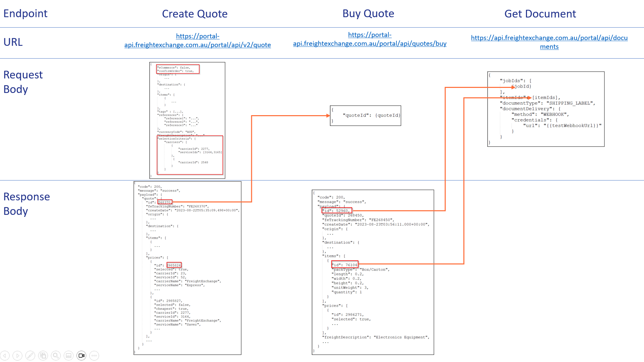Toggle the subtitles display
Viewport: 644px width, 362px height.
point(68,355)
